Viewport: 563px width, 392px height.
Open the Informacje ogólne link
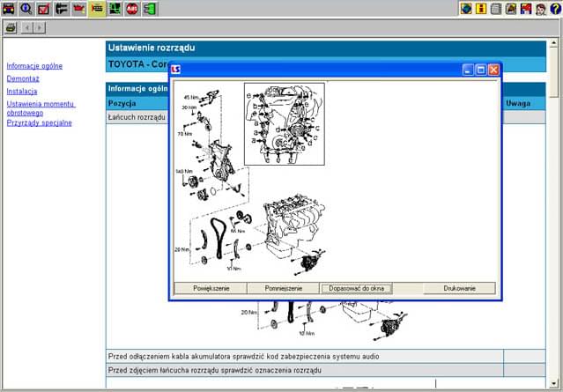click(34, 66)
